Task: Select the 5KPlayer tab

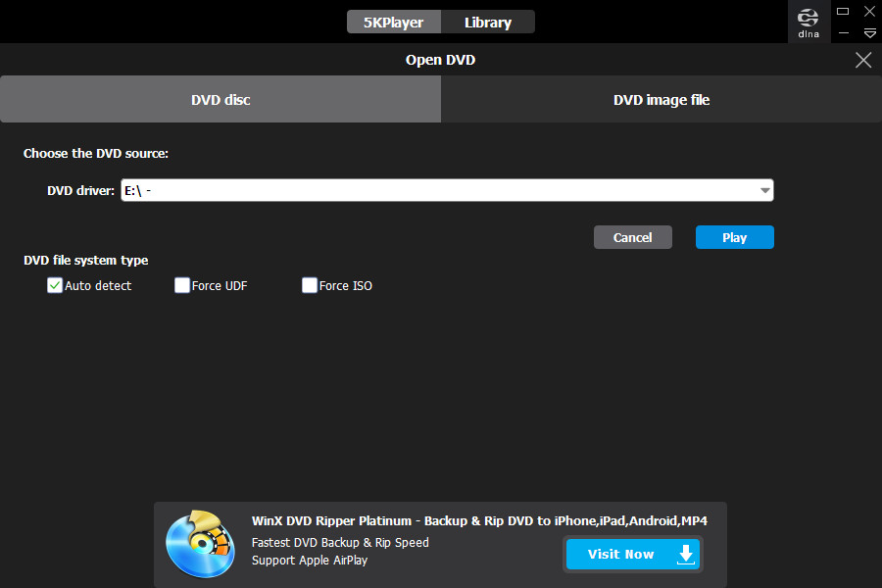Action: pyautogui.click(x=394, y=22)
